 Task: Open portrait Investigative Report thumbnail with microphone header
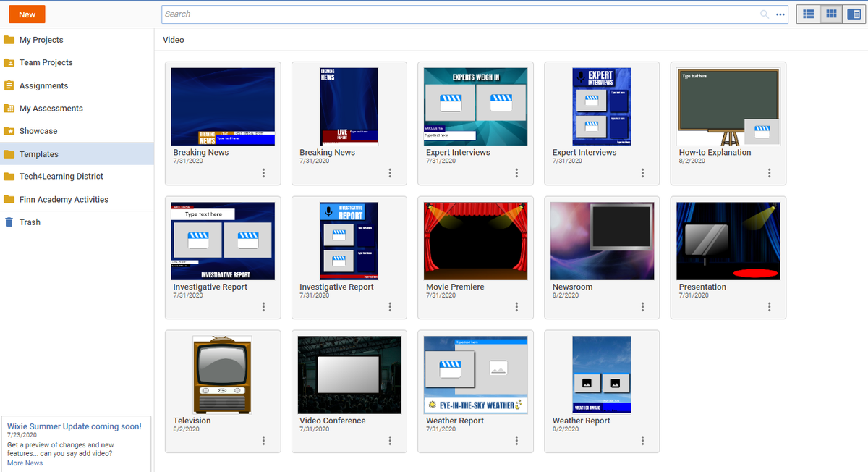(x=349, y=241)
